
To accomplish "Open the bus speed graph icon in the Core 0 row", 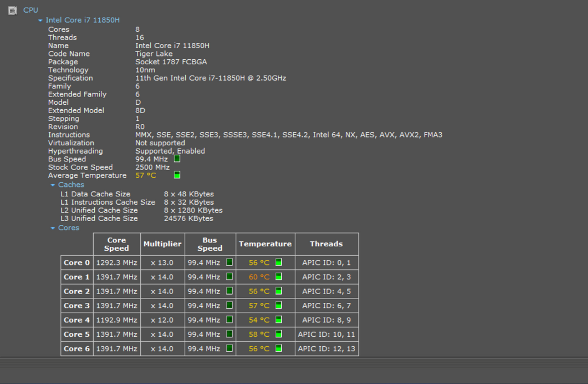I will (230, 262).
